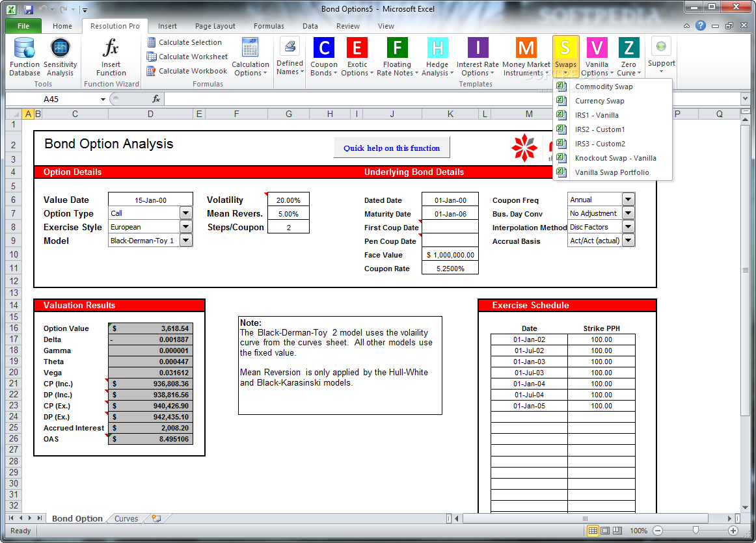The height and width of the screenshot is (543, 756).
Task: Switch to Normal view in status bar
Action: tap(593, 531)
